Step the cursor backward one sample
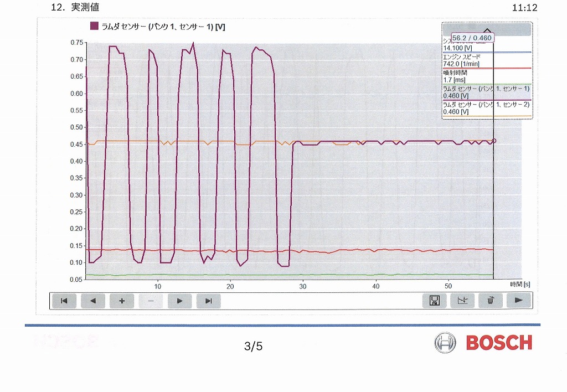The image size is (567, 392). [x=93, y=301]
